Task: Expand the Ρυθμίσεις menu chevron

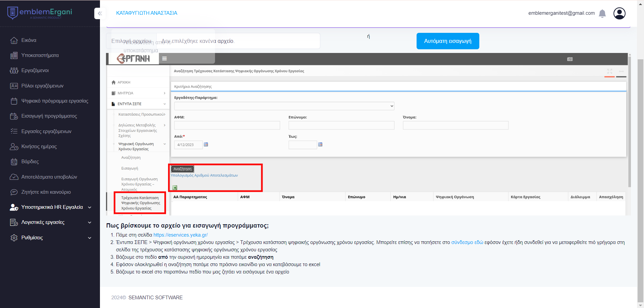Action: tap(90, 238)
